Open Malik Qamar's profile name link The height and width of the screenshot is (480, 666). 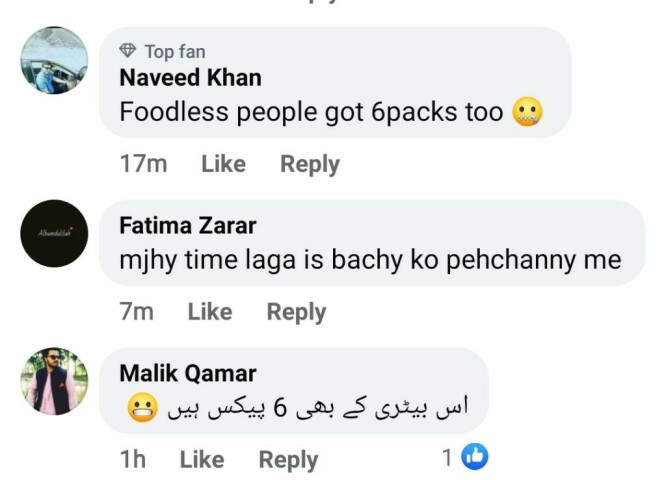pos(187,374)
